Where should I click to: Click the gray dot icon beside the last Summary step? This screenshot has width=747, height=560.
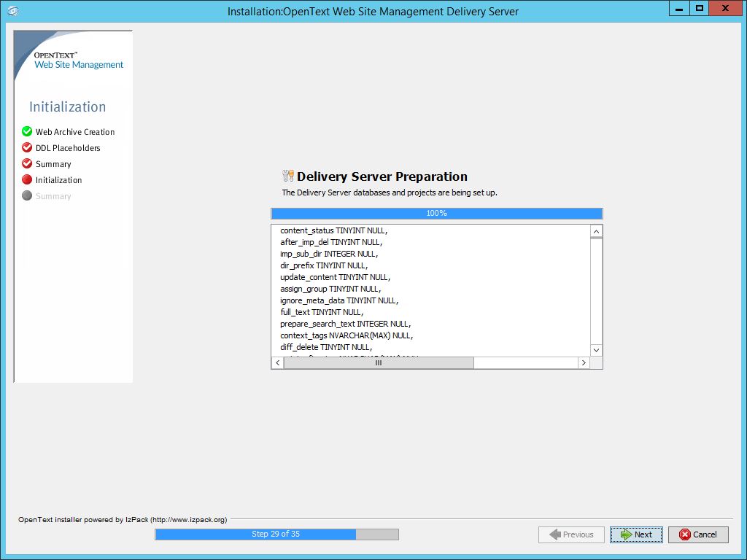pos(27,195)
